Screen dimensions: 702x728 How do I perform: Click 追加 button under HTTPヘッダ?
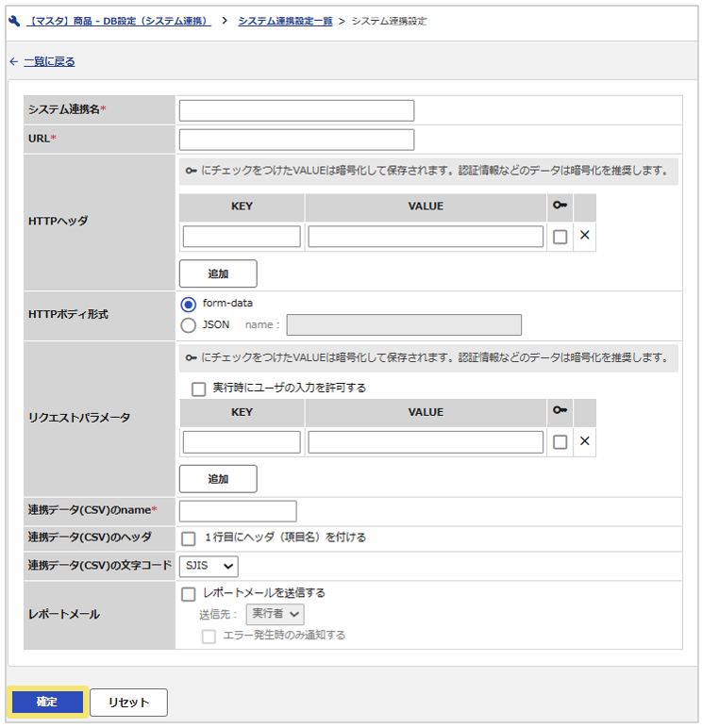218,273
